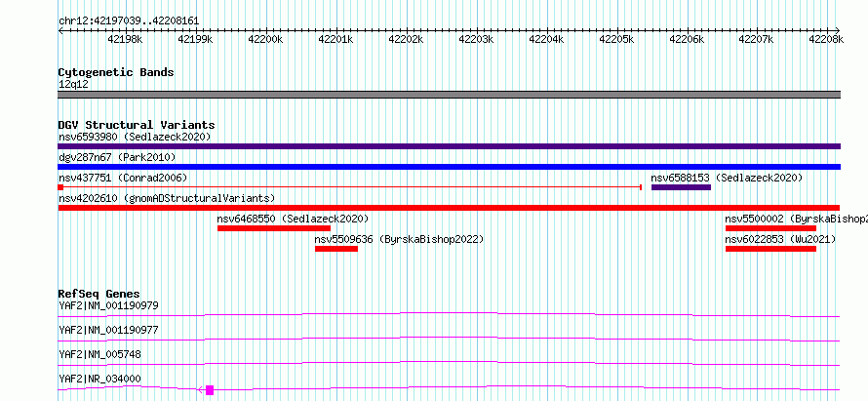The height and width of the screenshot is (401, 868).
Task: Click the 42198k ruler position
Action: [x=126, y=39]
